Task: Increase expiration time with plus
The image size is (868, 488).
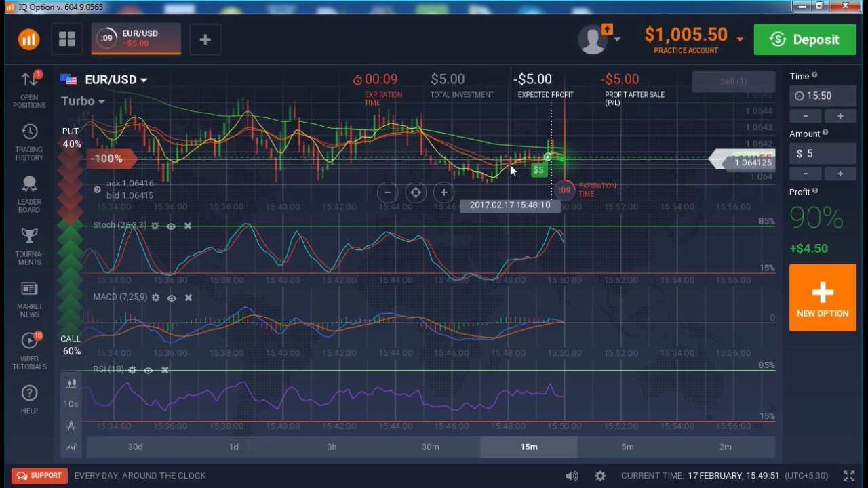Action: pyautogui.click(x=840, y=116)
